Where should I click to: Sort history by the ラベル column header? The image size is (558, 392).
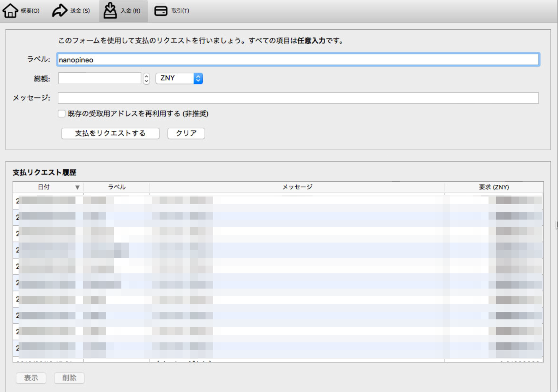coord(116,187)
